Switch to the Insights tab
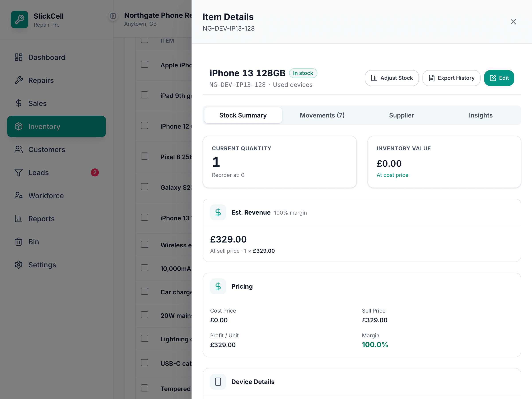Screen dimensions: 532x399 tap(481, 115)
